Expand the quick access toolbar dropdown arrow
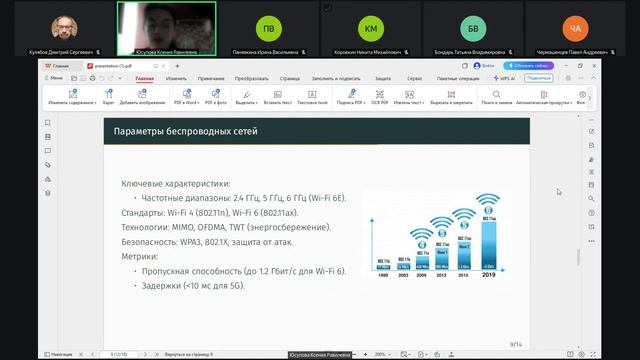This screenshot has width=640, height=360. click(120, 78)
